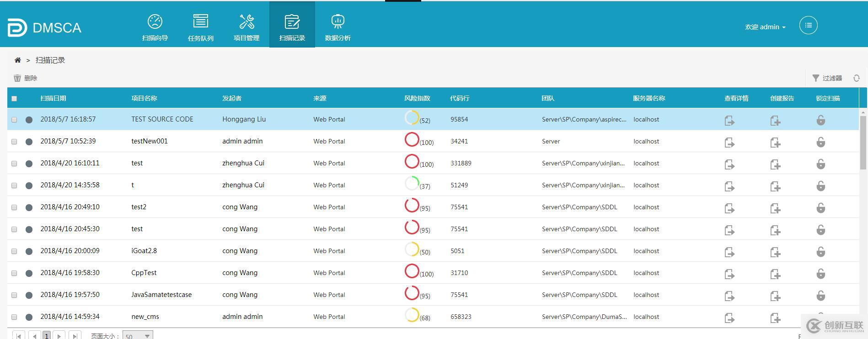
Task: Click the risk gauge showing (68)
Action: pos(412,315)
